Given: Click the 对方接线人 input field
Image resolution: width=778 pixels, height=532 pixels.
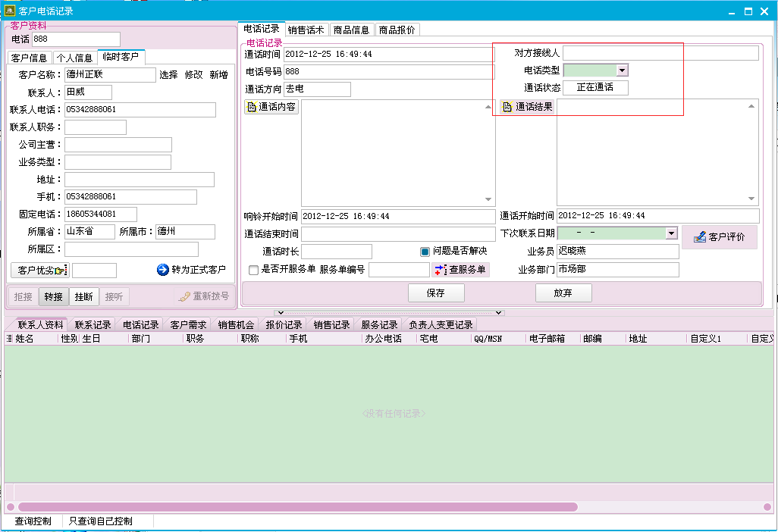Looking at the screenshot, I should tap(660, 53).
